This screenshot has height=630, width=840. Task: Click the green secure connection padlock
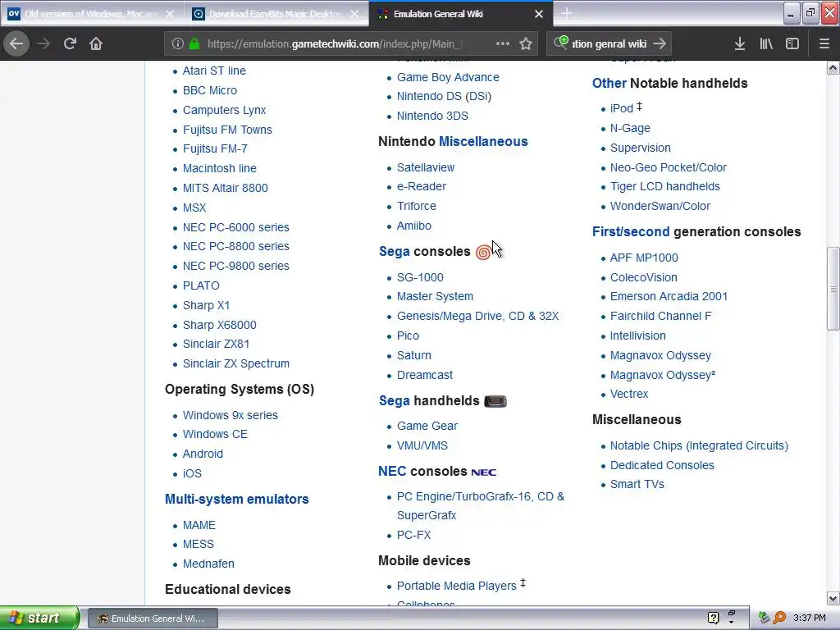pyautogui.click(x=194, y=43)
